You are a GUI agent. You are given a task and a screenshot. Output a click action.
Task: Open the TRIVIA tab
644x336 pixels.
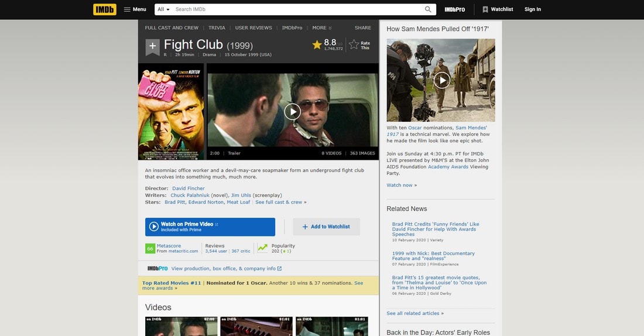coord(217,28)
